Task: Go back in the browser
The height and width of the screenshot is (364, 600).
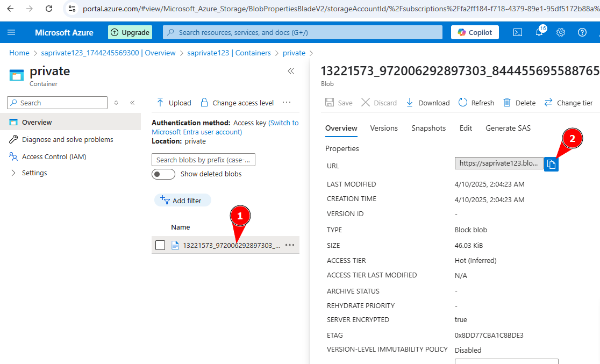Action: pyautogui.click(x=10, y=9)
